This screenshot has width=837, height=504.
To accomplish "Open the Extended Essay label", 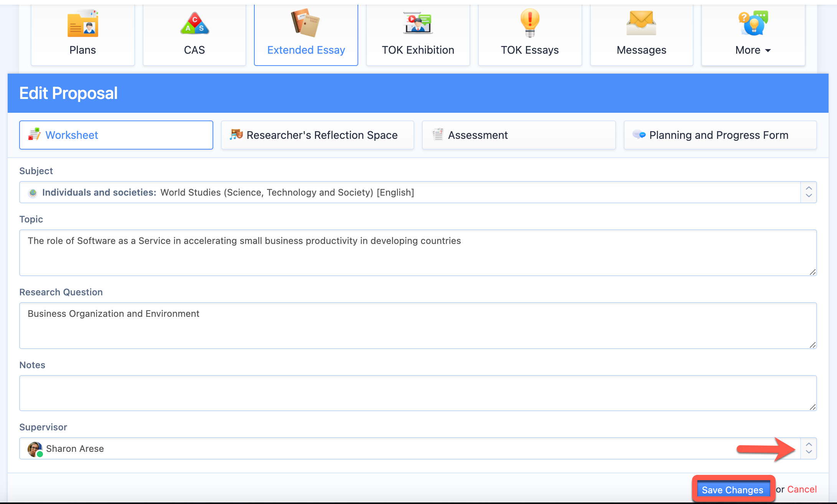I will coord(306,50).
